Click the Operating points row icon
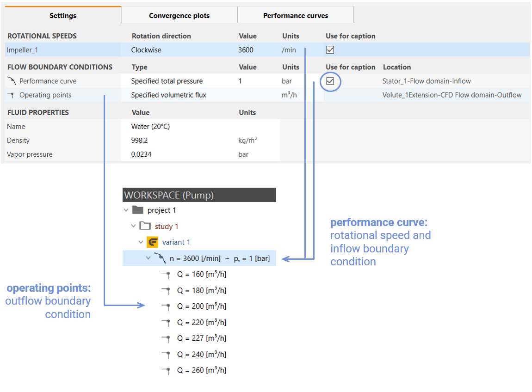 pyautogui.click(x=11, y=95)
